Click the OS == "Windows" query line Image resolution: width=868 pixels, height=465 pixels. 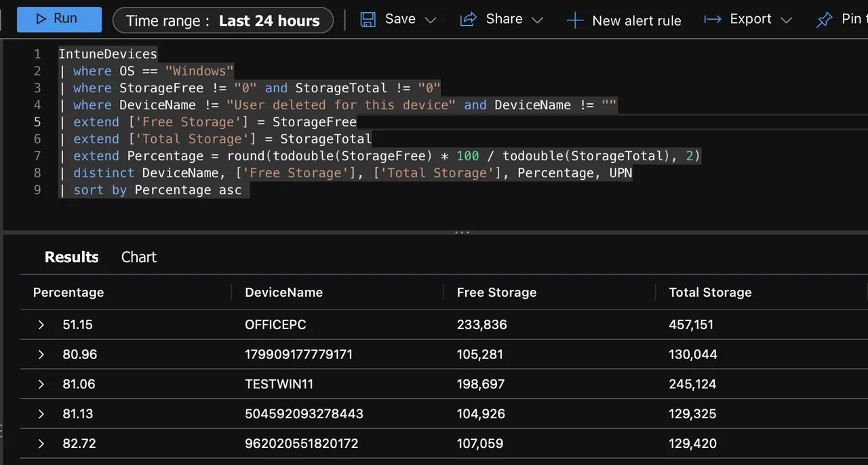point(146,71)
